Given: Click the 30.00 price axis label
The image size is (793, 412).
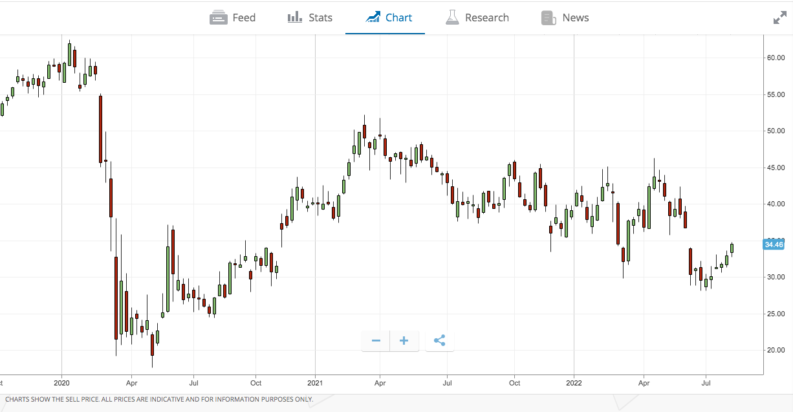Looking at the screenshot, I should [775, 277].
